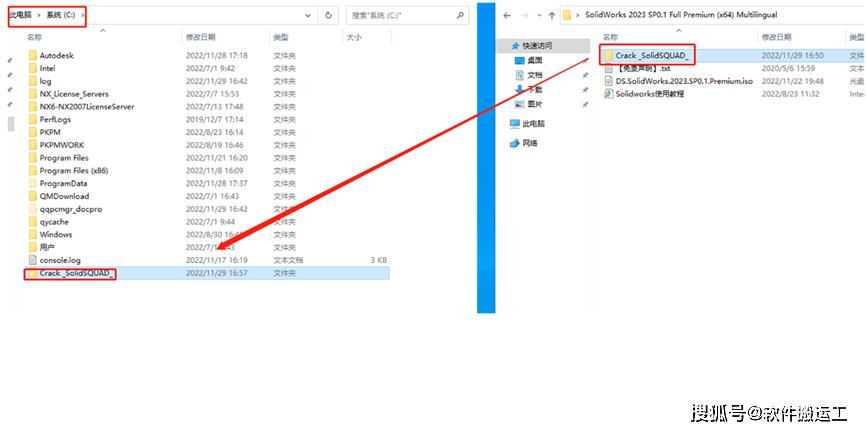Click the refresh button in C: window
The height and width of the screenshot is (432, 866).
328,15
